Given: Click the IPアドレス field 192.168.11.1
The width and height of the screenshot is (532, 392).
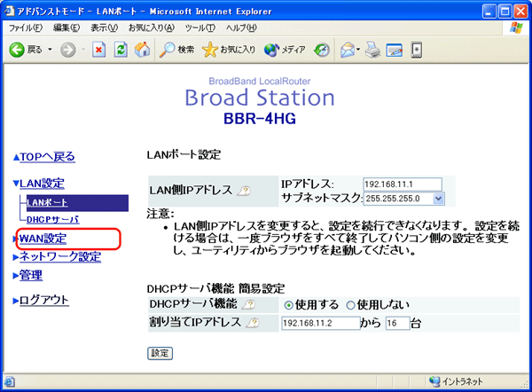Looking at the screenshot, I should point(403,184).
